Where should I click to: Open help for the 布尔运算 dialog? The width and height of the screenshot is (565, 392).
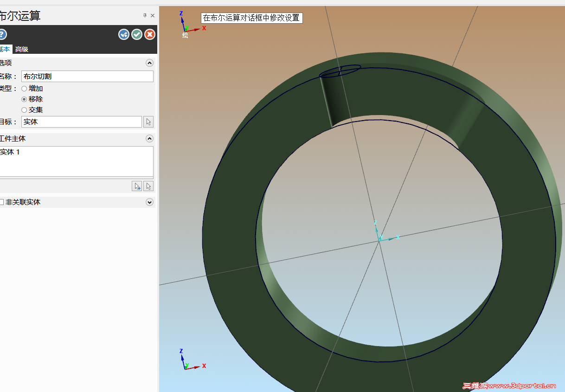click(2, 34)
